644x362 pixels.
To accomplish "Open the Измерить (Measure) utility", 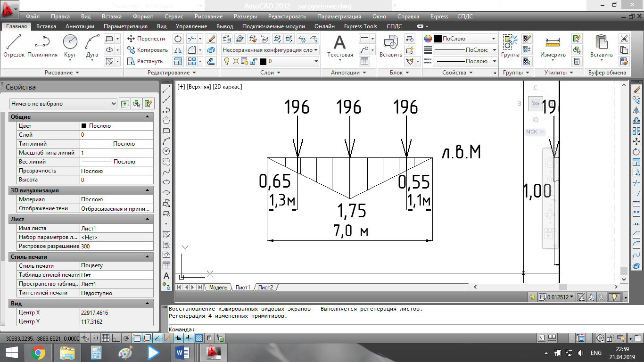I will tap(553, 43).
